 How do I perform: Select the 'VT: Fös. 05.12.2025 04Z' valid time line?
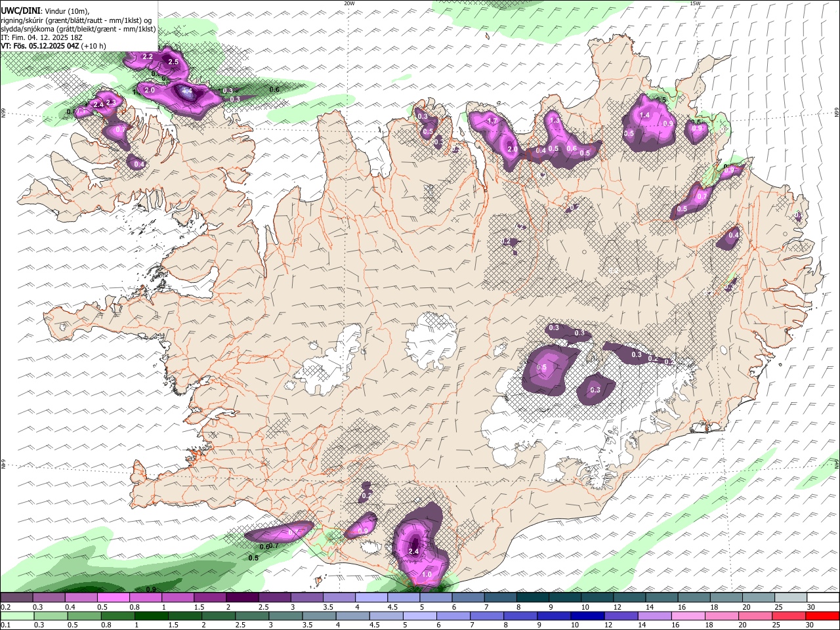[x=41, y=46]
